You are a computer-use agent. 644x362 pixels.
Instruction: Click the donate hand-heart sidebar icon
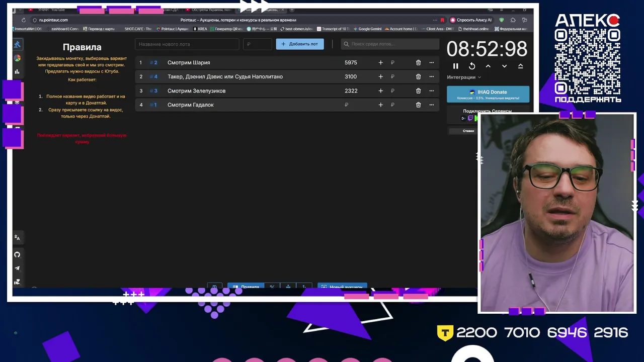click(x=17, y=282)
